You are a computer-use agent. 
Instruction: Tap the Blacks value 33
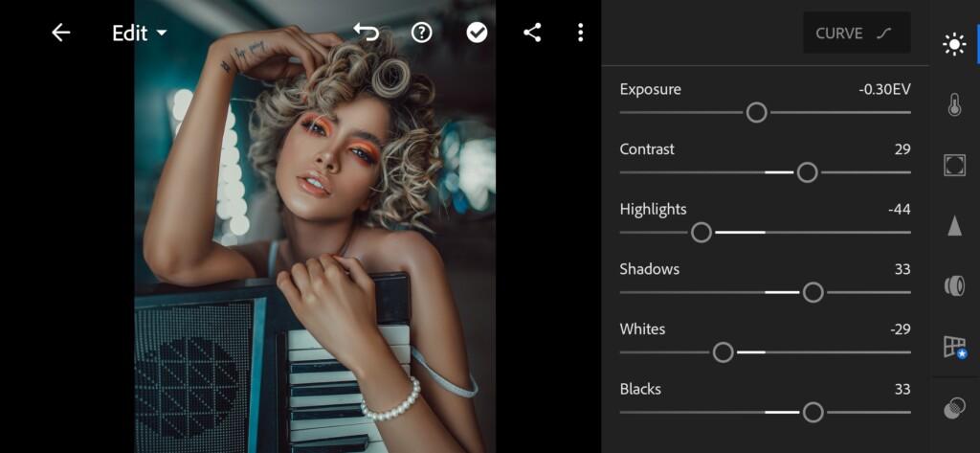coord(902,390)
